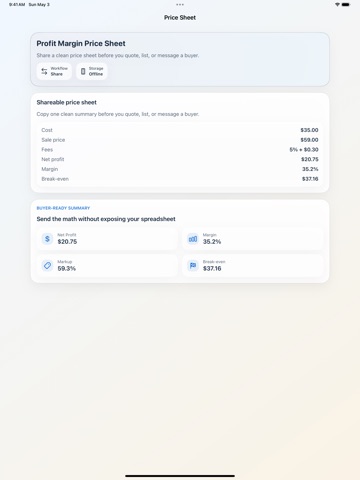This screenshot has height=480, width=360.
Task: Click the Margin bar chart icon
Action: click(x=193, y=239)
